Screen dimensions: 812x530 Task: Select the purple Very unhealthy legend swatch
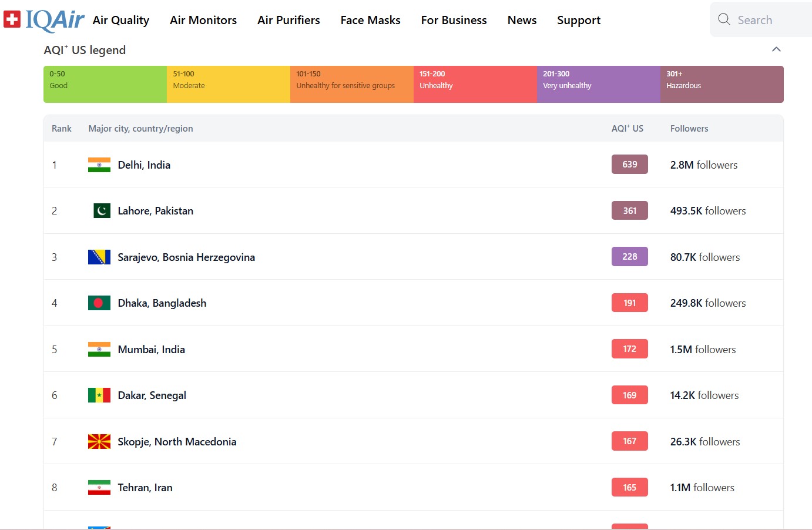(598, 84)
